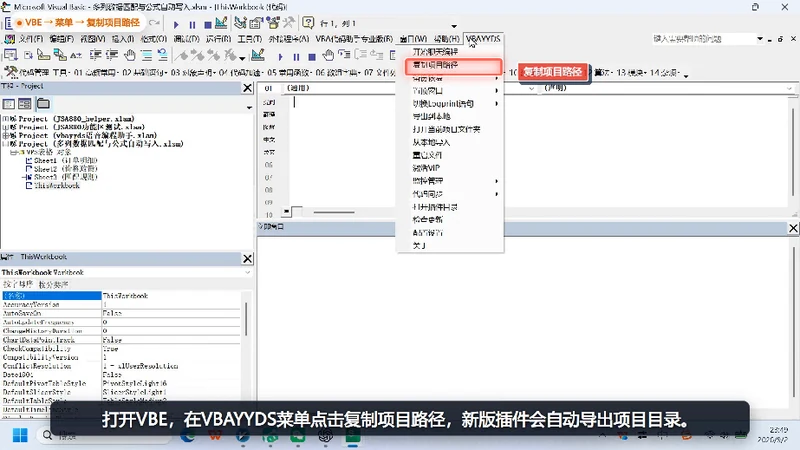Open the 调试(D) Debug menu

186,39
